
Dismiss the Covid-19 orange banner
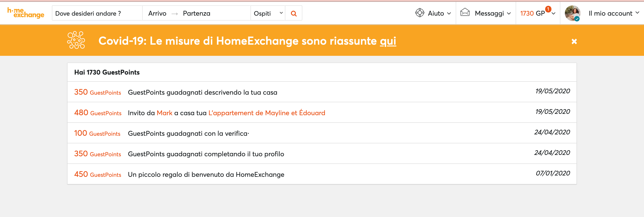click(x=574, y=41)
